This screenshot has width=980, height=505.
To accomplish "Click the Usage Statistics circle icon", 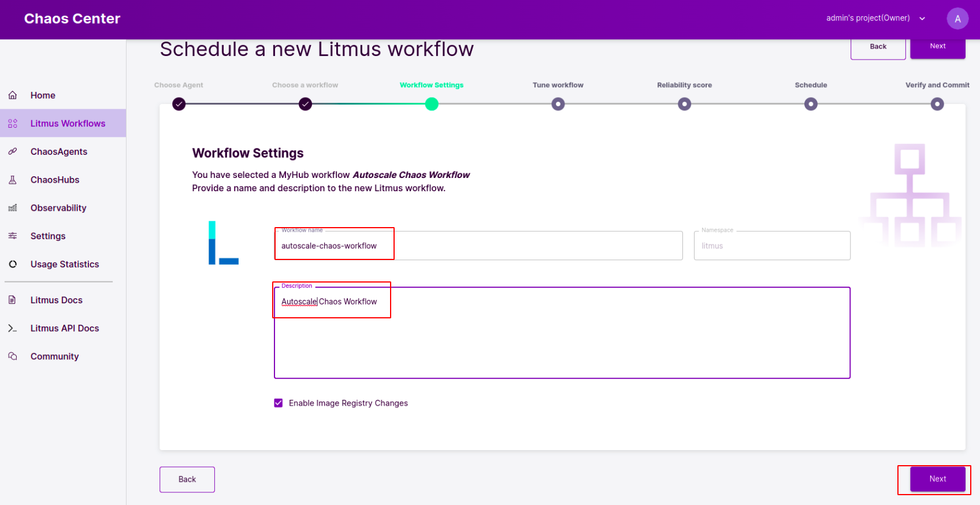I will point(12,264).
